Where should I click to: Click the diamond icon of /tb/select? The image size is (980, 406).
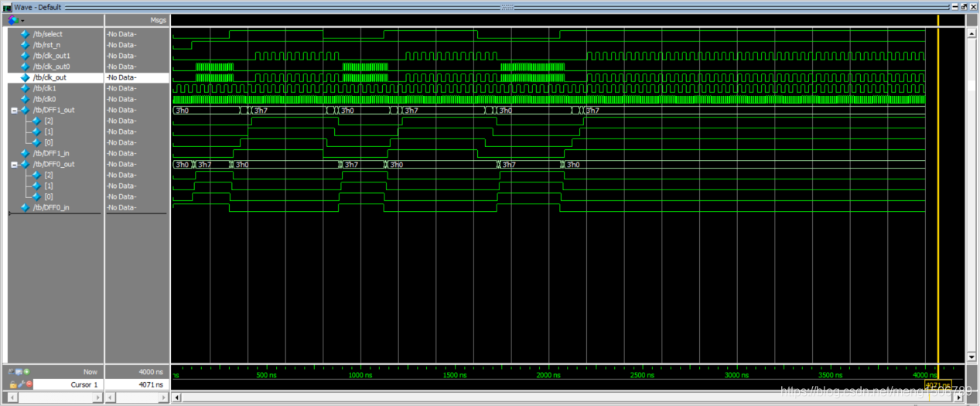25,34
